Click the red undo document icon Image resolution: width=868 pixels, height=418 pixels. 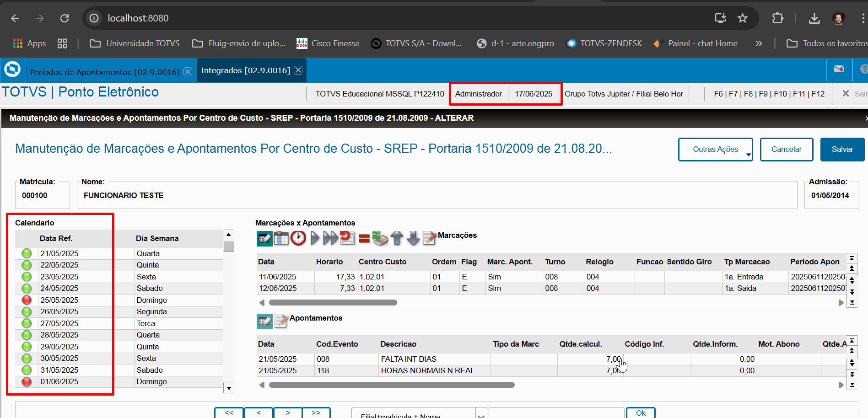click(347, 238)
